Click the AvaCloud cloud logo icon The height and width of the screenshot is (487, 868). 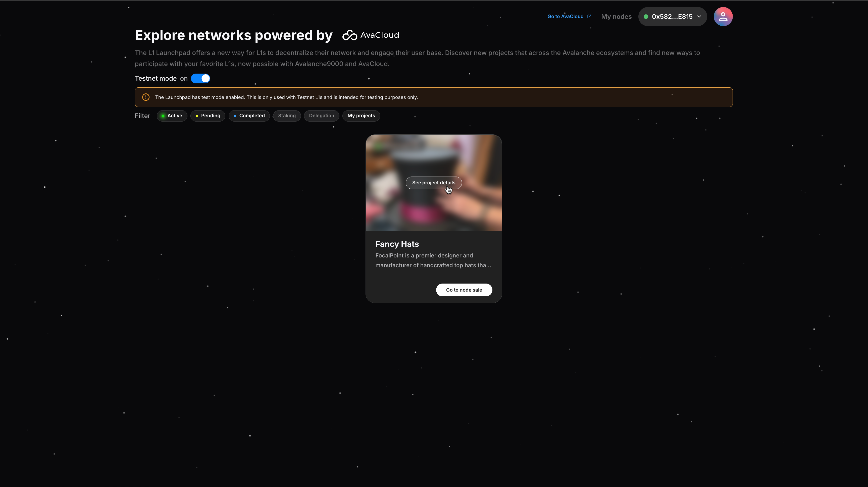[x=349, y=35]
